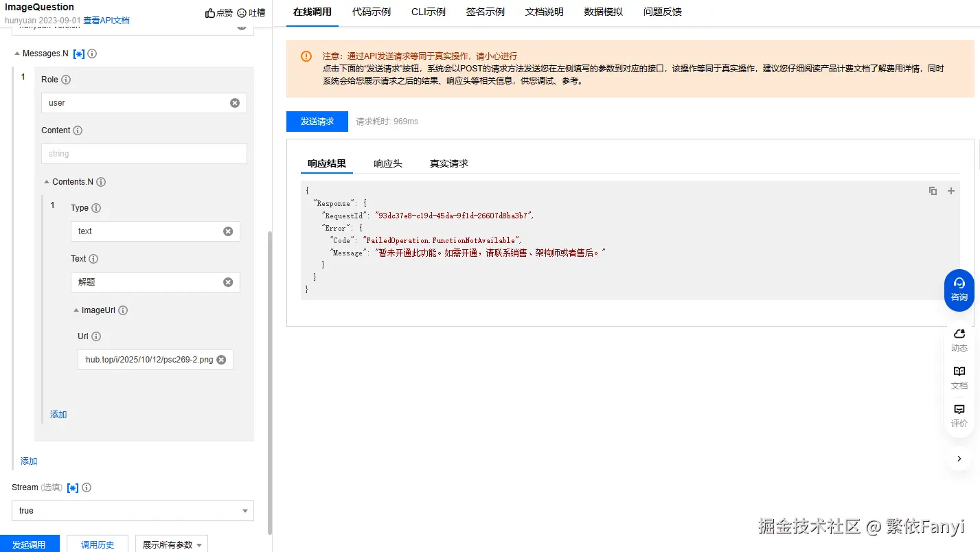Open the 文档 documentation sidebar icon
Screen dimensions: 980x552
[x=959, y=377]
